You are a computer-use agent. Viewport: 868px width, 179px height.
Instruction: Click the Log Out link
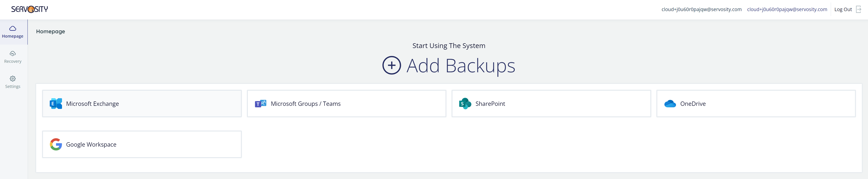click(x=843, y=10)
